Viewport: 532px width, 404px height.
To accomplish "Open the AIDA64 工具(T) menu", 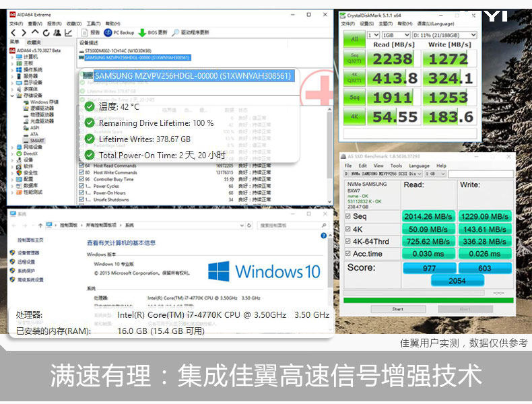I will pyautogui.click(x=94, y=24).
